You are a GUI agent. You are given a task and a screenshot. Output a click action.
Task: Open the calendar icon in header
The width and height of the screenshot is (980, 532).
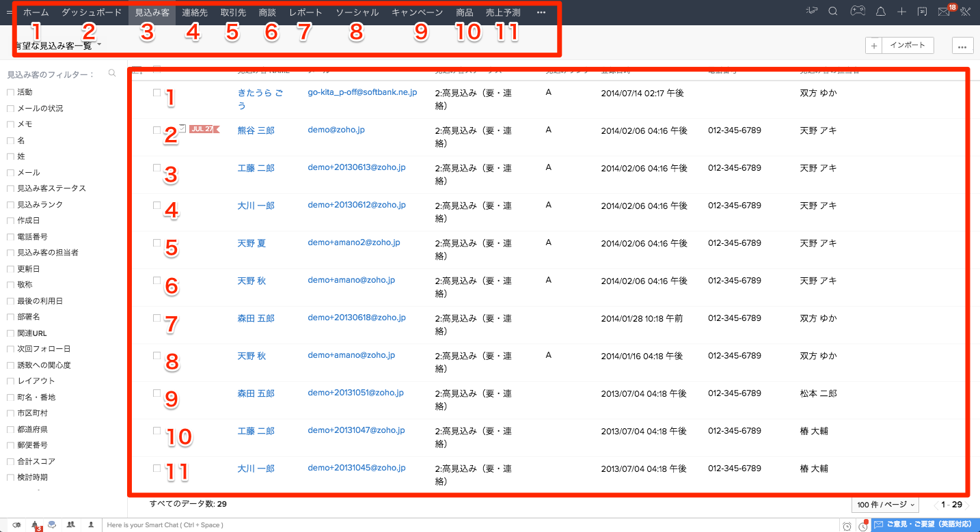(922, 12)
